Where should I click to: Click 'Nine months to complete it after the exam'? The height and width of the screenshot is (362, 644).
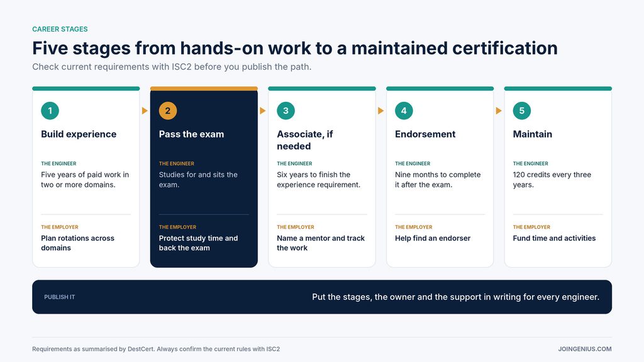click(438, 180)
